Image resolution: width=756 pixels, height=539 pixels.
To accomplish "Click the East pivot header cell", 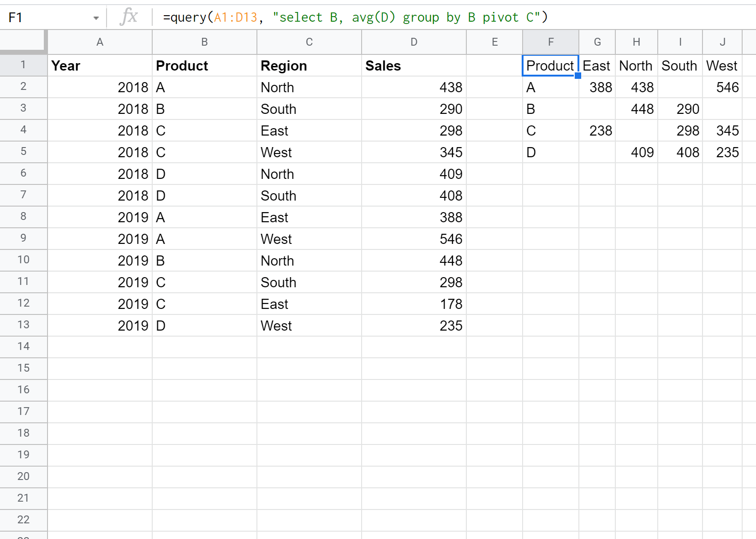I will [597, 65].
